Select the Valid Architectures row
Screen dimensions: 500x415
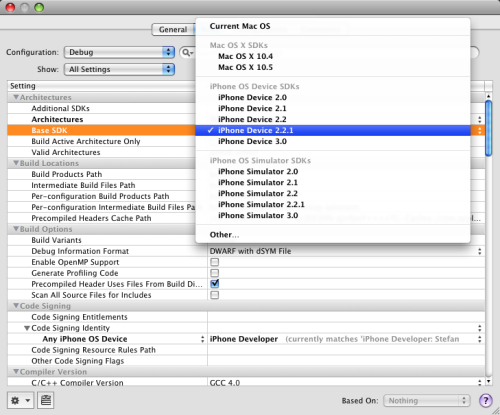pos(101,152)
